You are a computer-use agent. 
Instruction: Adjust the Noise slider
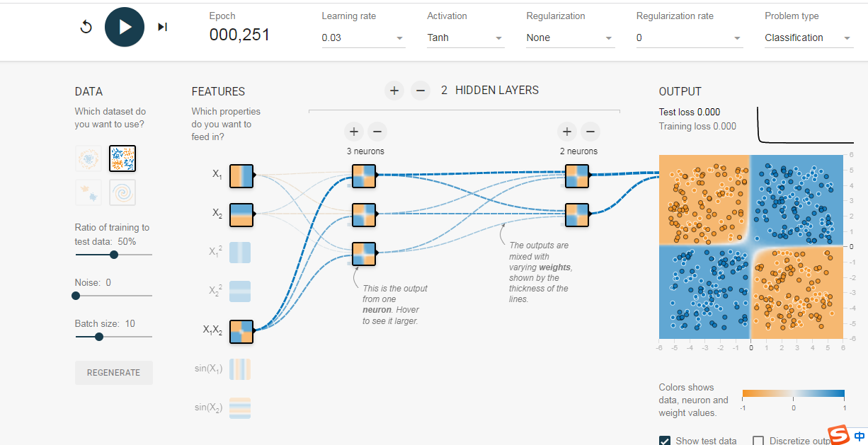point(113,296)
